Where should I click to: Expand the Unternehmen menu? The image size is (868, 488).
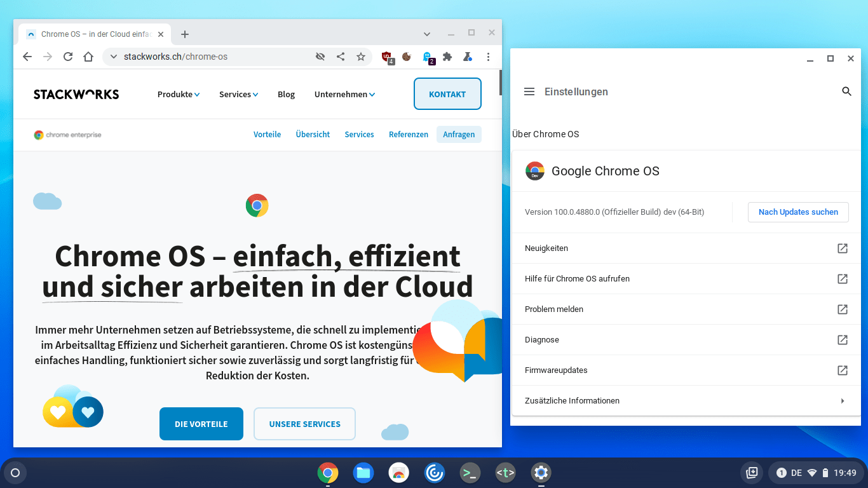344,94
